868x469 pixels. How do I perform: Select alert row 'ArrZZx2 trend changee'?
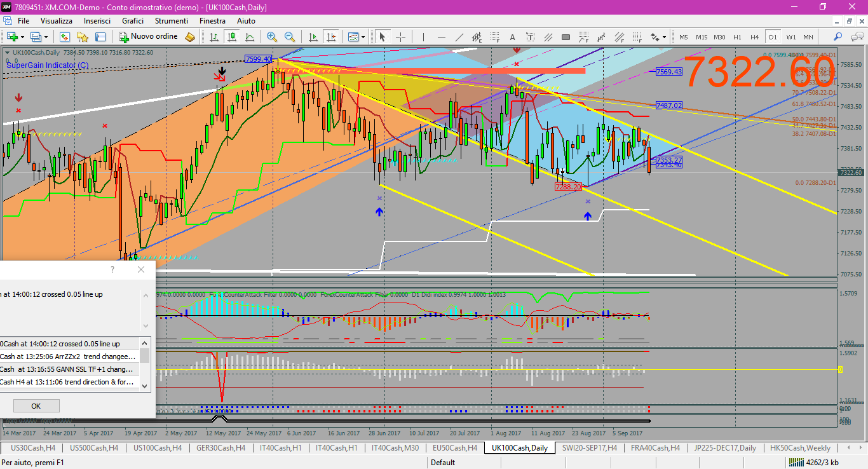pos(69,357)
